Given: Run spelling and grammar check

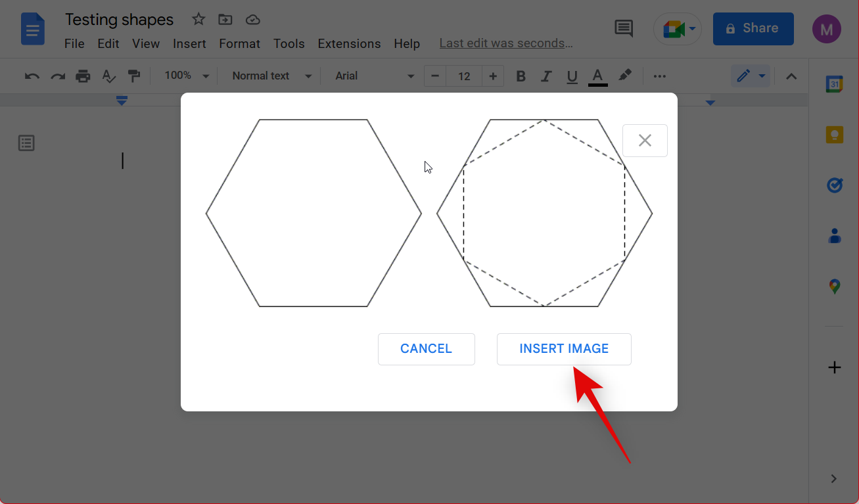Looking at the screenshot, I should tap(108, 76).
